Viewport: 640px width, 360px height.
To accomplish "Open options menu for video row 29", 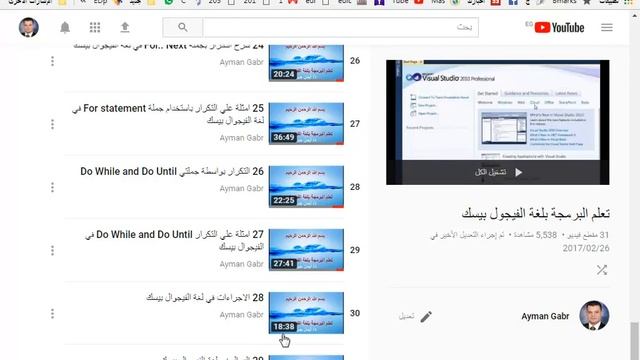I will (52, 250).
